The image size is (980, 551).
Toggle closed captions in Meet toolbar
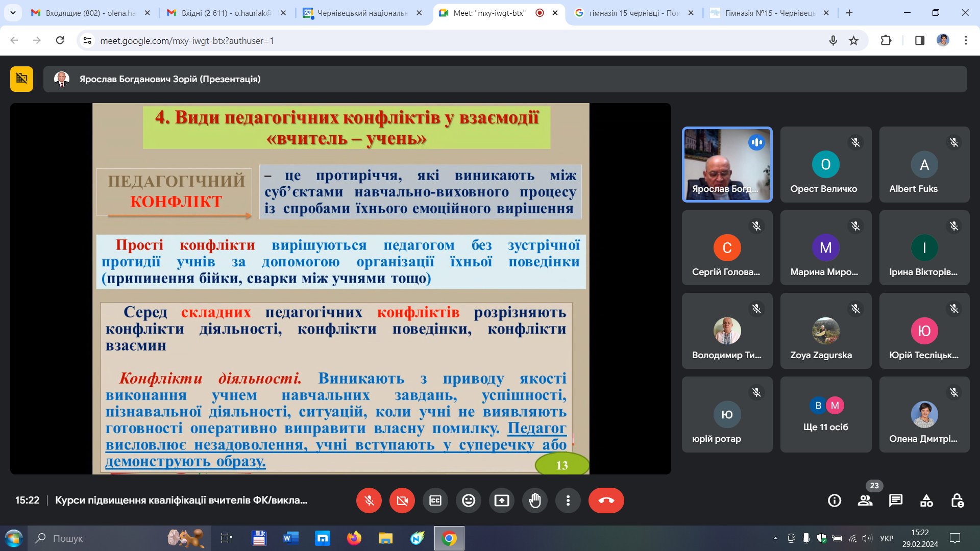[435, 500]
